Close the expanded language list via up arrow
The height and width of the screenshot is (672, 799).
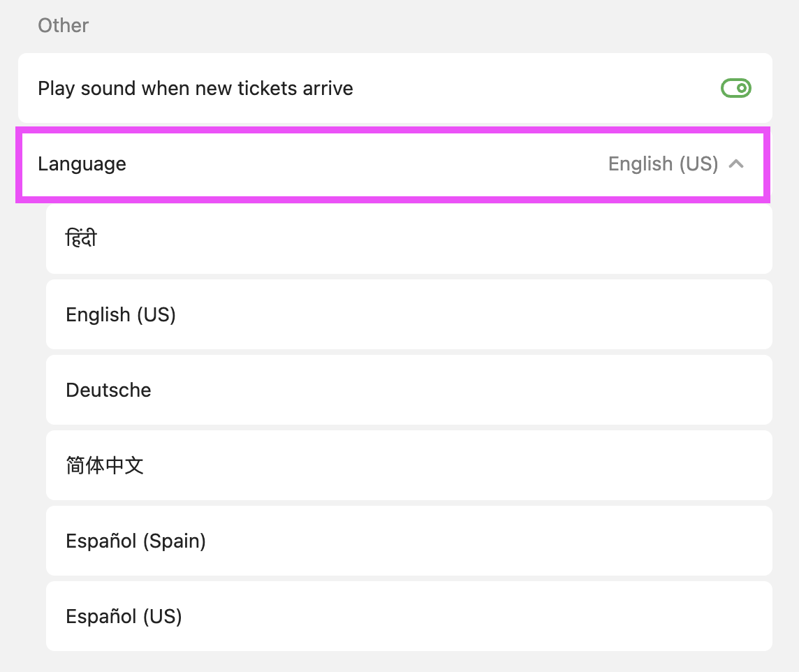coord(736,164)
